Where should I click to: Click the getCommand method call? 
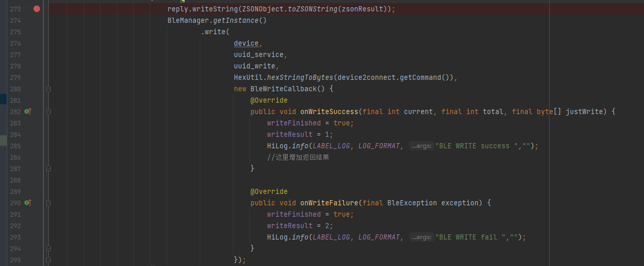[421, 77]
